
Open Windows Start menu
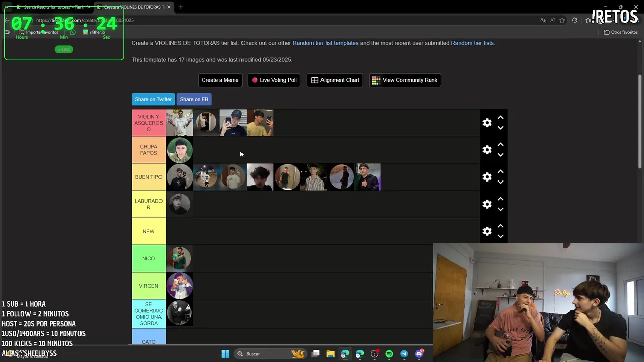(225, 354)
